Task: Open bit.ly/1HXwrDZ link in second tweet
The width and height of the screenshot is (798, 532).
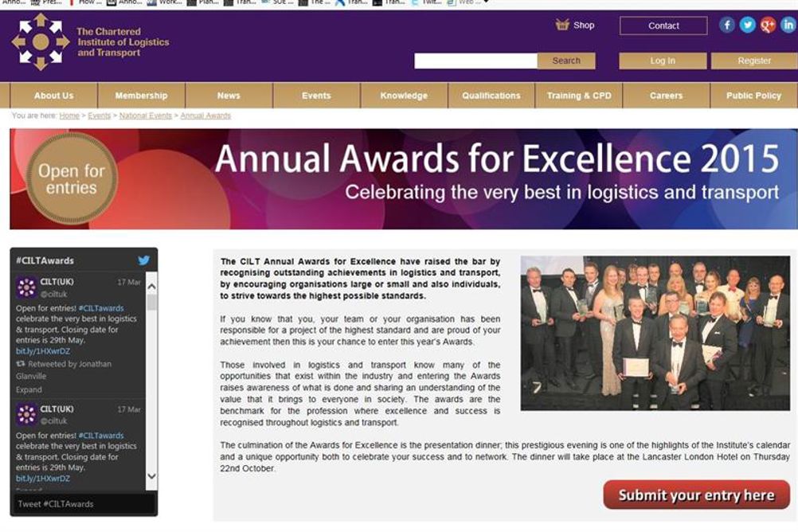Action: tap(43, 479)
